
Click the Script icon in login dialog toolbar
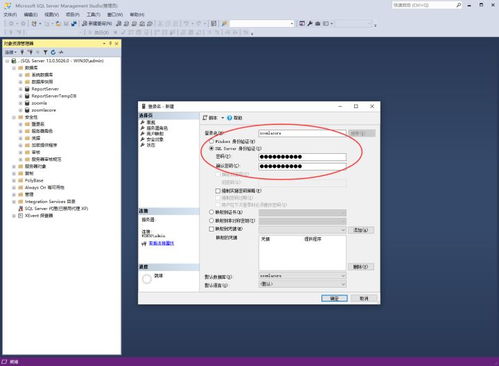click(x=205, y=118)
